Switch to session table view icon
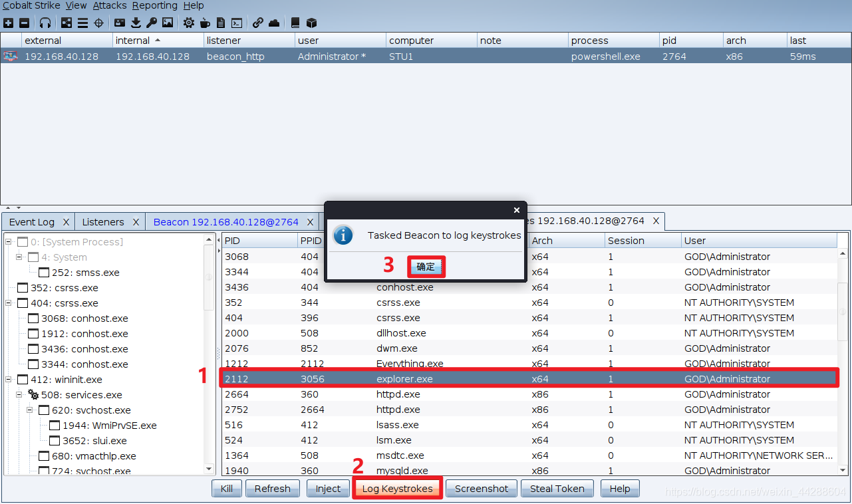This screenshot has width=852, height=504. point(83,23)
